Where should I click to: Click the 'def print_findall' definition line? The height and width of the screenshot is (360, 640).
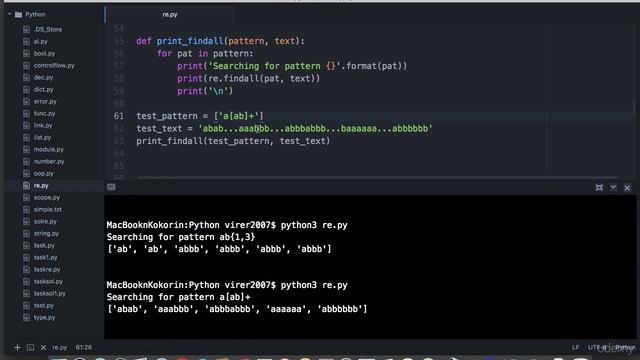[220, 41]
